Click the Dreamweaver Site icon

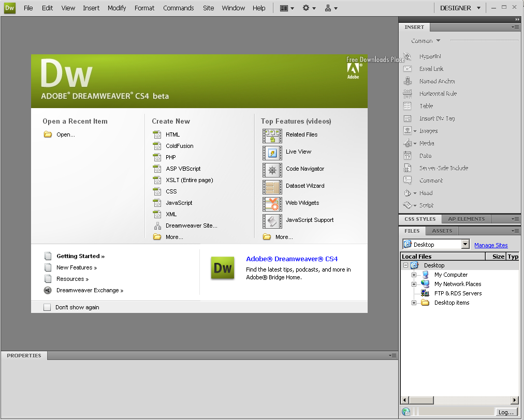tap(157, 226)
